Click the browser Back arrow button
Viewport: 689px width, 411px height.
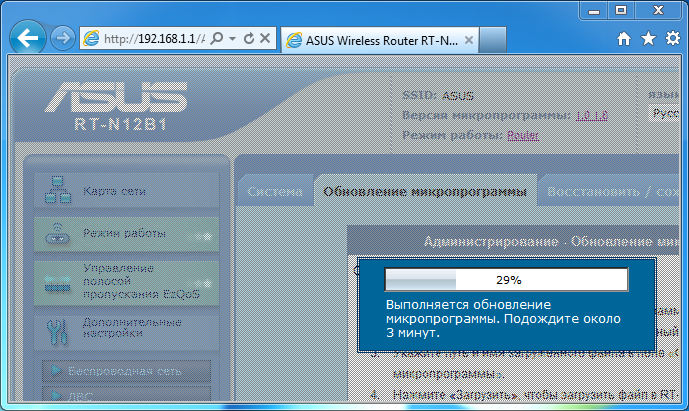[28, 38]
